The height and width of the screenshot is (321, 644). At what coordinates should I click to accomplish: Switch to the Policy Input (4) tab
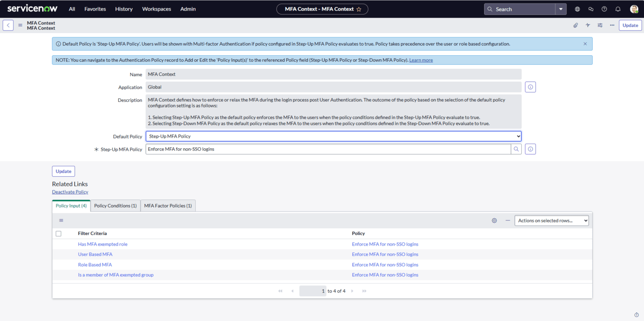point(71,205)
